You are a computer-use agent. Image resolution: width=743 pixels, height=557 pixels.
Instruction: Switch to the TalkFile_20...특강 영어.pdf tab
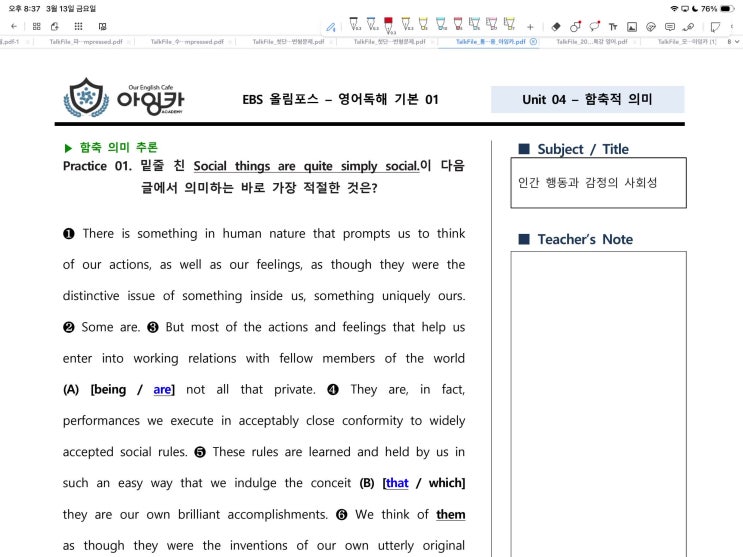pyautogui.click(x=591, y=42)
